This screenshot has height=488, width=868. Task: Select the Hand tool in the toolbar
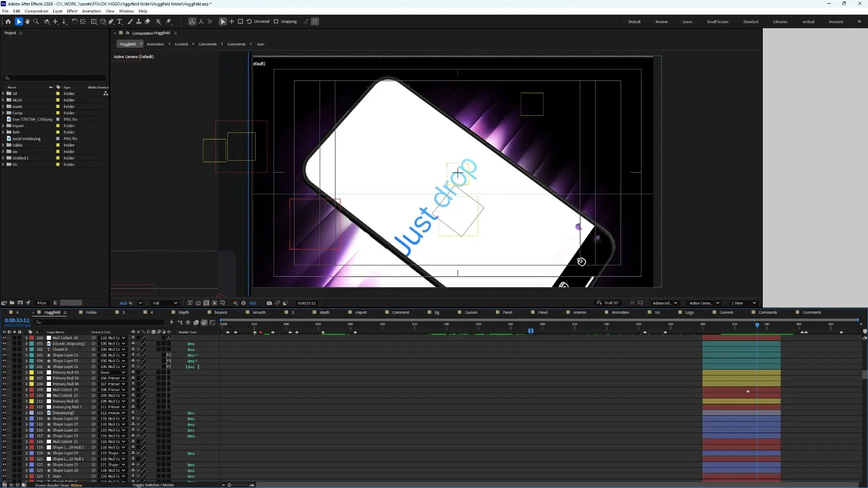coord(27,22)
